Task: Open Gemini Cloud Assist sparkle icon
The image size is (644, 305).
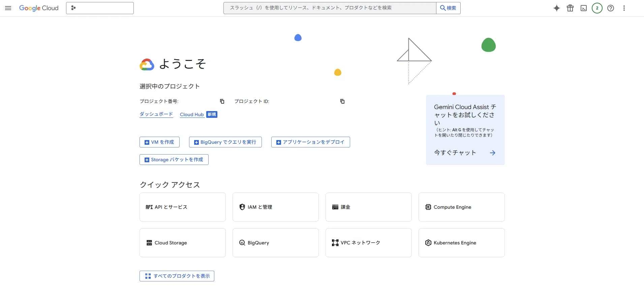Action: pos(557,8)
